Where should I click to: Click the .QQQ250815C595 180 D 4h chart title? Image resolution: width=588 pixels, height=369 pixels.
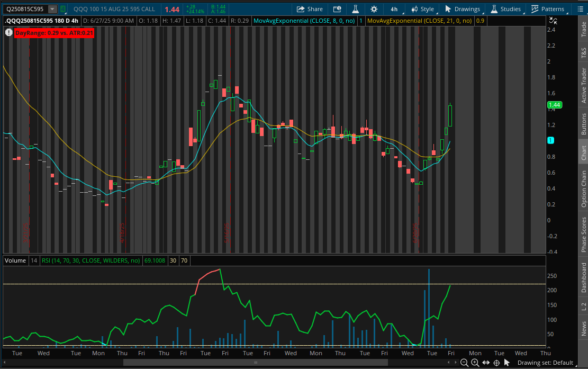tap(42, 21)
